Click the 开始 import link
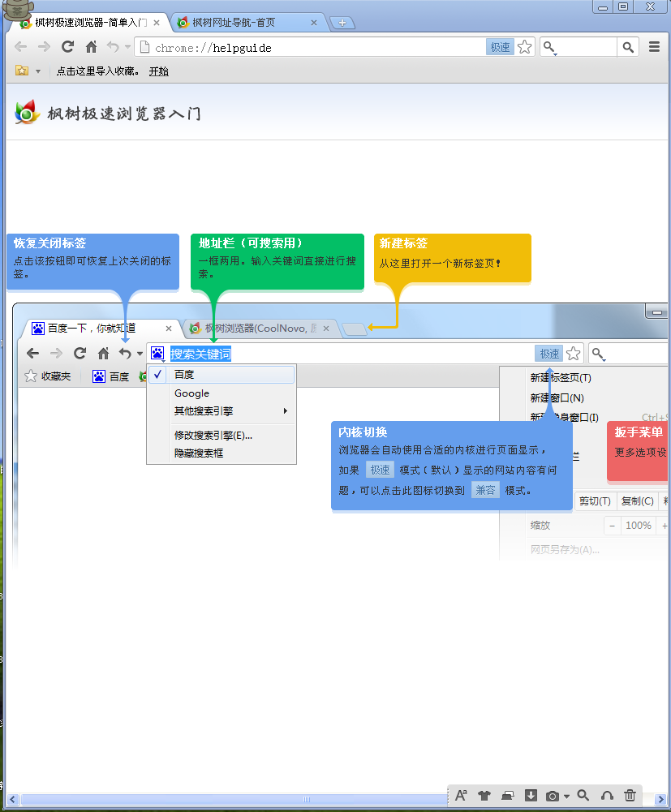This screenshot has height=812, width=671. (x=158, y=71)
